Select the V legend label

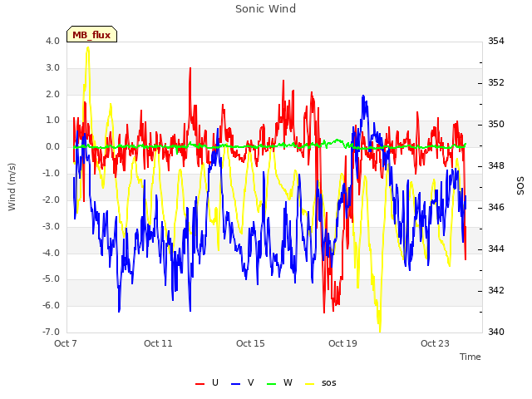coord(251,382)
